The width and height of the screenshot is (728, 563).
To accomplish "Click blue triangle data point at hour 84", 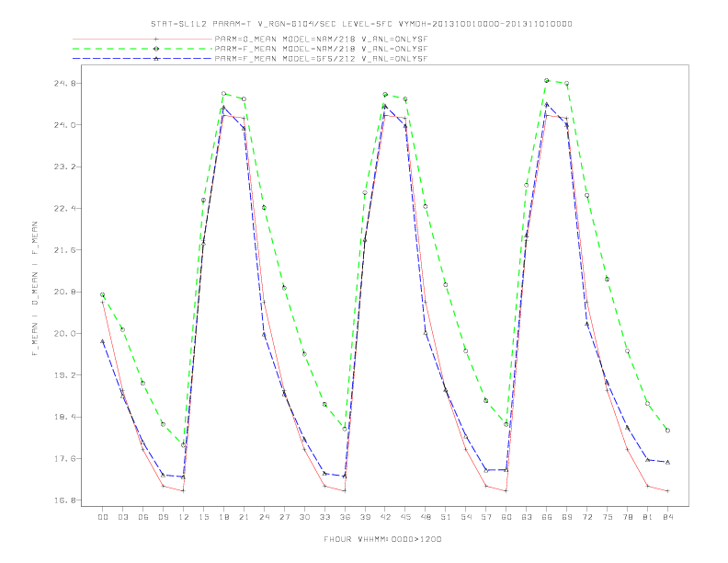I will pyautogui.click(x=667, y=462).
